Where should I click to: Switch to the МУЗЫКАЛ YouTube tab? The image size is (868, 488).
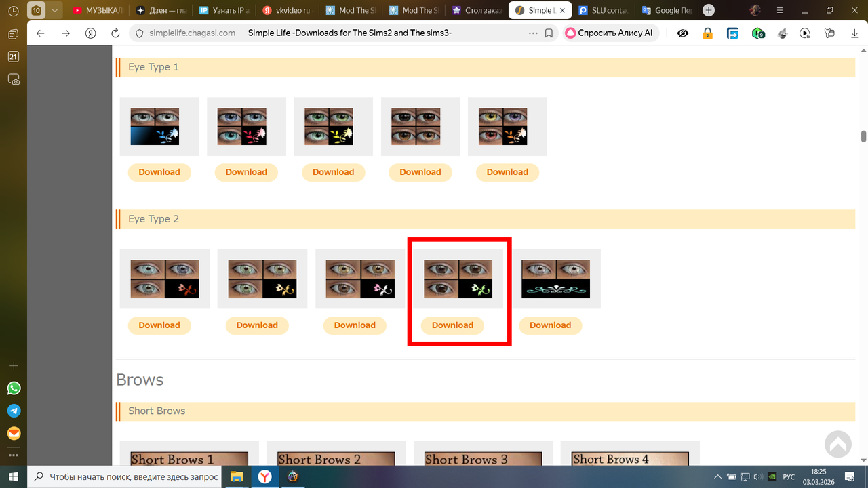click(96, 10)
